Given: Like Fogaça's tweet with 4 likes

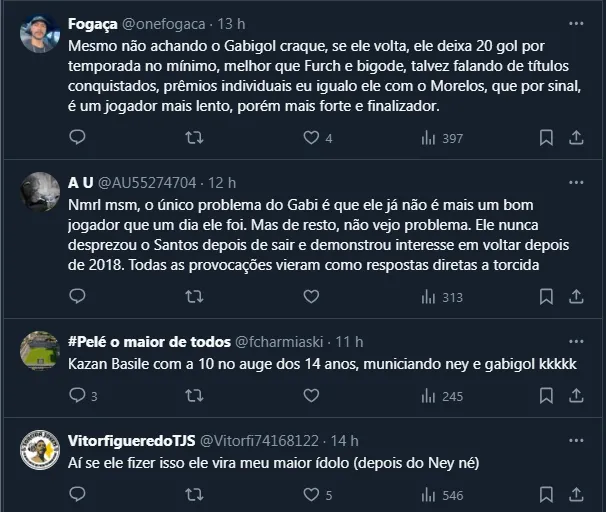Looking at the screenshot, I should coord(311,138).
